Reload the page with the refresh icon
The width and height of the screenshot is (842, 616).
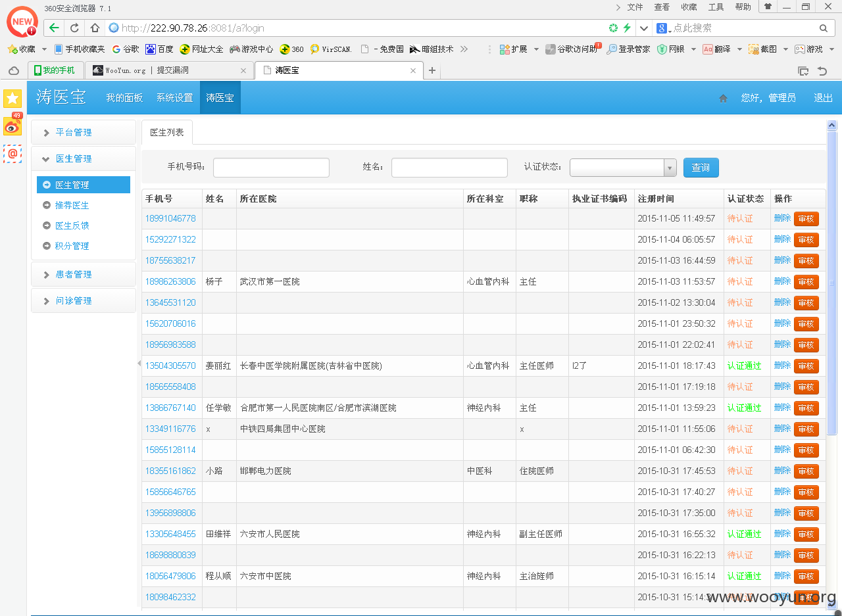coord(74,28)
